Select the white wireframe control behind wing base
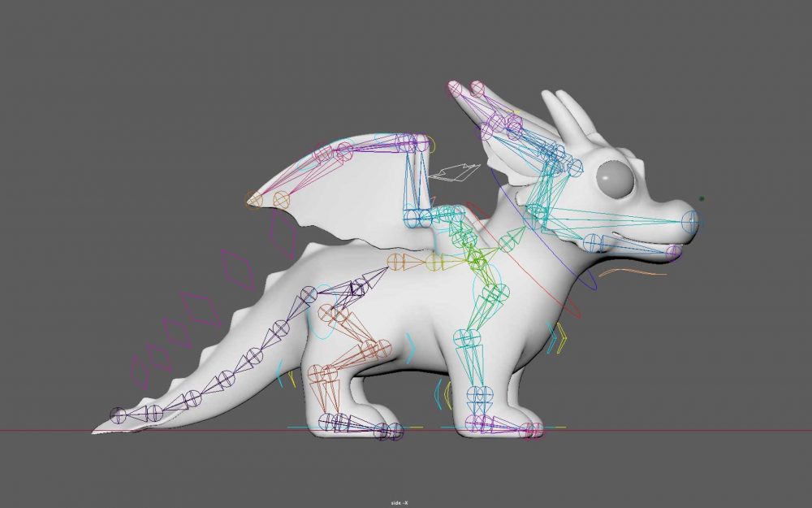The image size is (812, 508). (x=455, y=172)
